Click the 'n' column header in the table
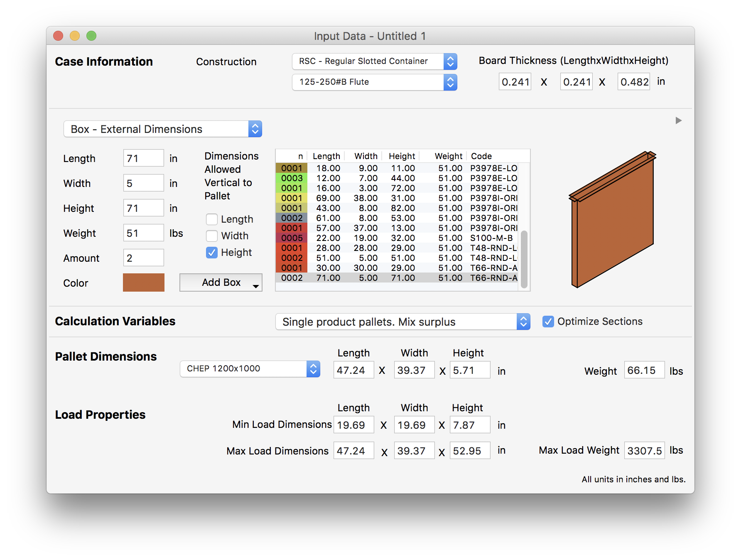The height and width of the screenshot is (560, 741). [291, 156]
